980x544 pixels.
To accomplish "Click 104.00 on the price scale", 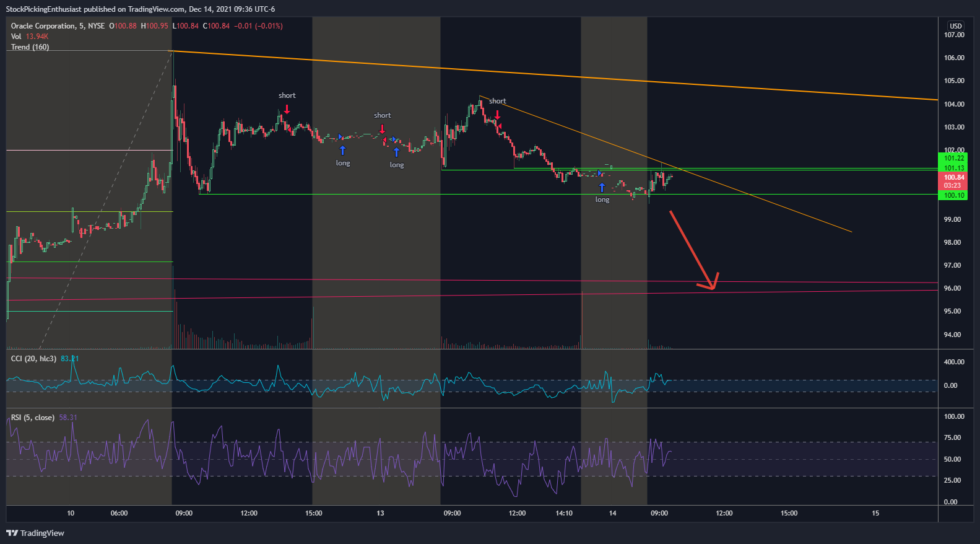I will (x=954, y=104).
